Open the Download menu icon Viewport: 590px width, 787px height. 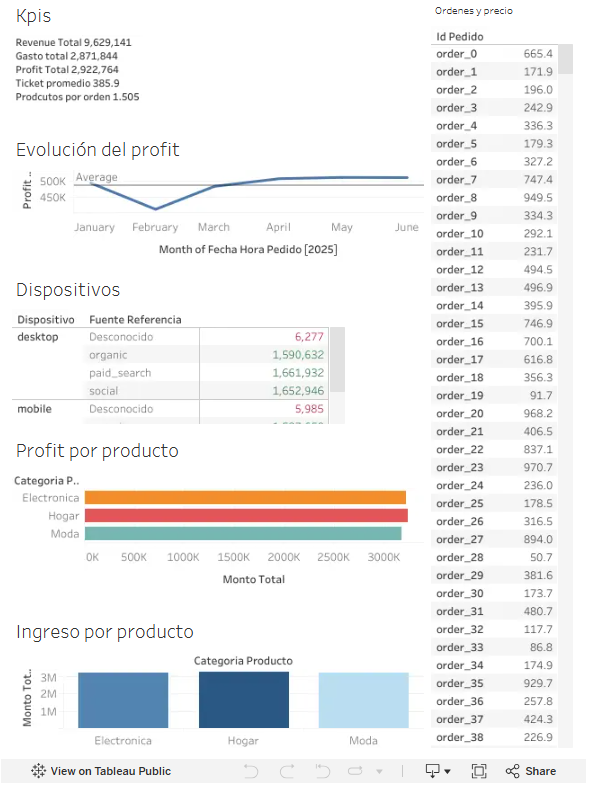(x=437, y=771)
